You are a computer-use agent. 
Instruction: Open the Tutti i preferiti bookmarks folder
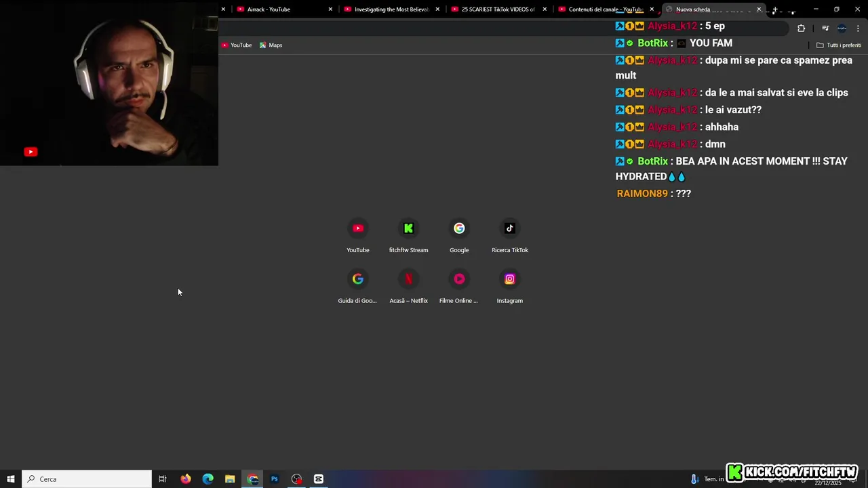coord(839,45)
